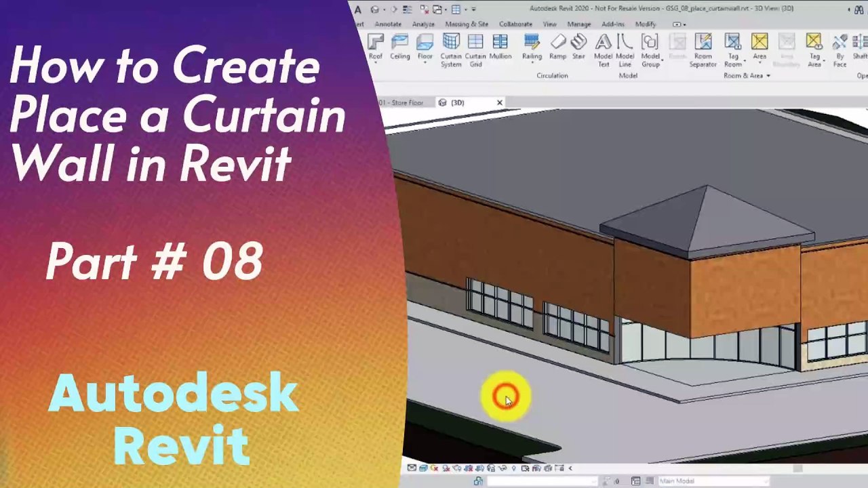Choose the Model Text tool
This screenshot has height=488, width=868.
[x=603, y=51]
